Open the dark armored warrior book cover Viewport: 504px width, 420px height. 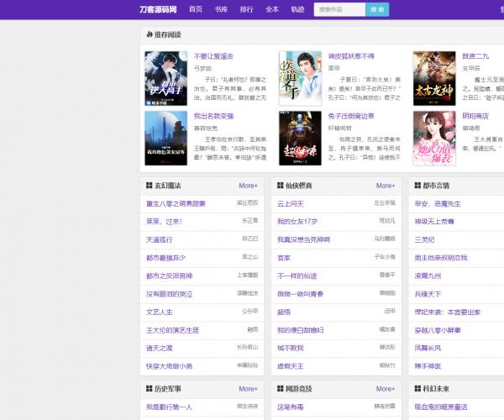tap(300, 138)
